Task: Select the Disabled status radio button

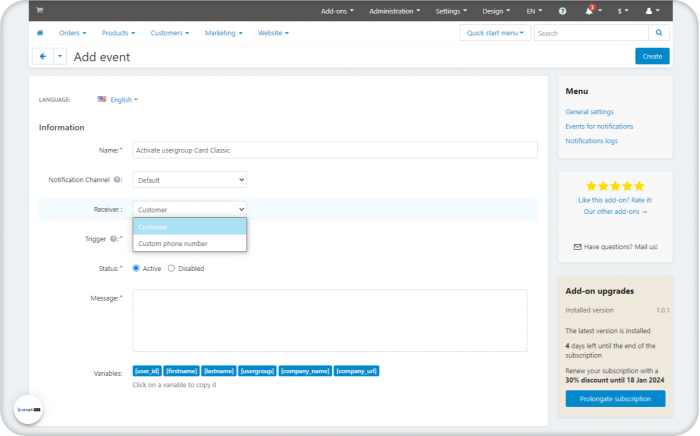Action: (x=171, y=268)
